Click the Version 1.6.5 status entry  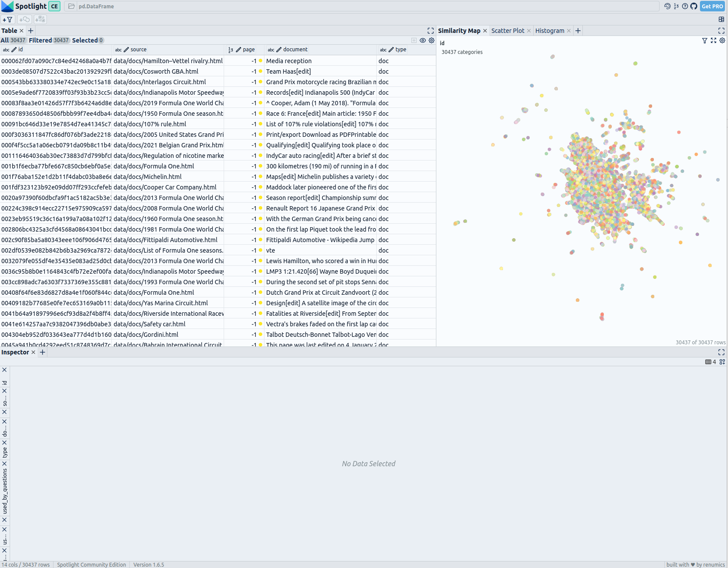[149, 564]
